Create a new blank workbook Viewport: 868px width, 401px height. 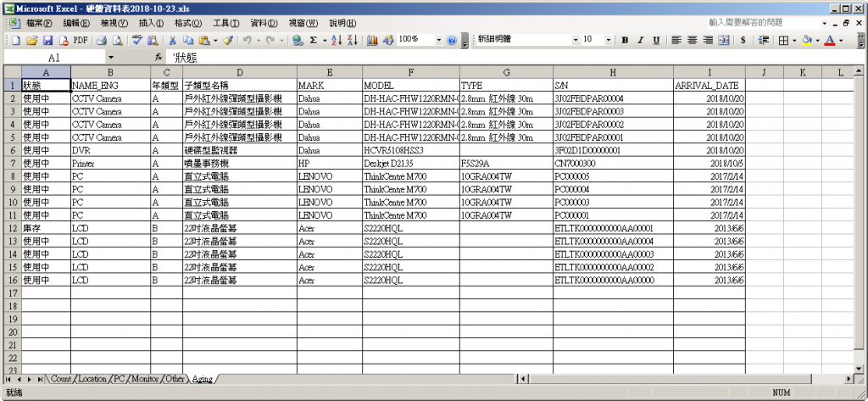(15, 41)
